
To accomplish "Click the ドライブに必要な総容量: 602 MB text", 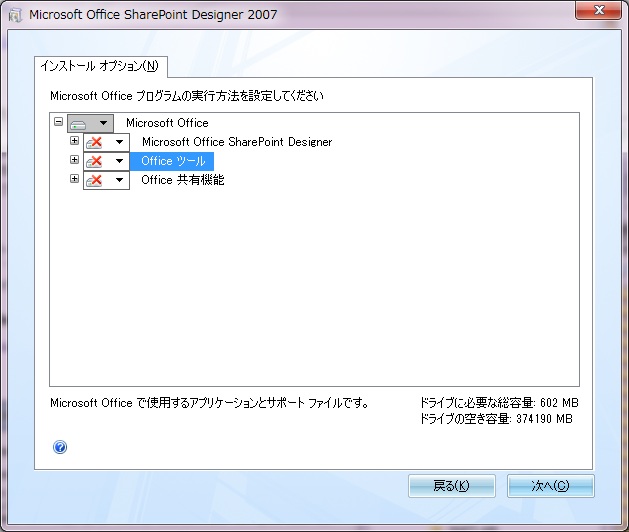I will (499, 402).
